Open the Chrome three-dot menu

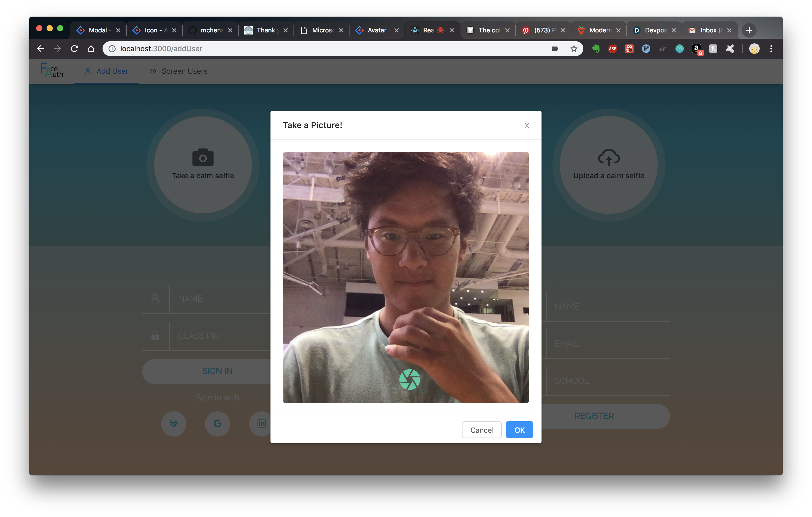771,49
